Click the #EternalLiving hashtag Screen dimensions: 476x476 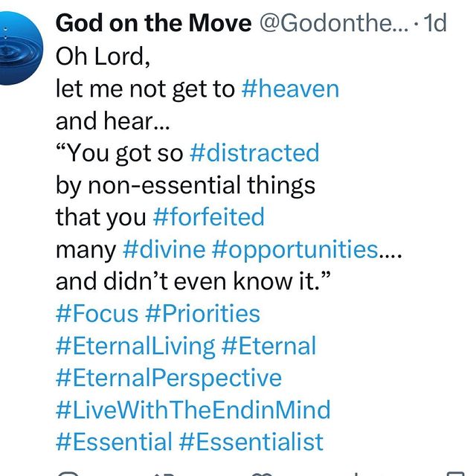(135, 346)
